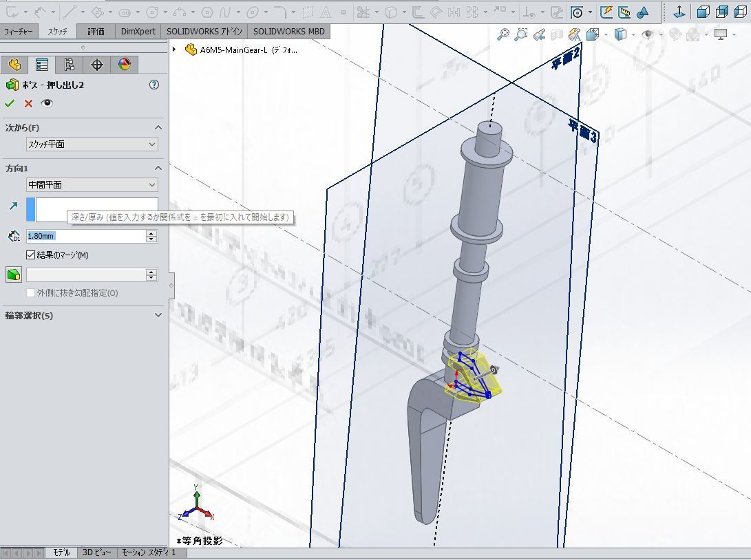The image size is (751, 560).
Task: Click the reverse direction arrow icon
Action: (12, 205)
